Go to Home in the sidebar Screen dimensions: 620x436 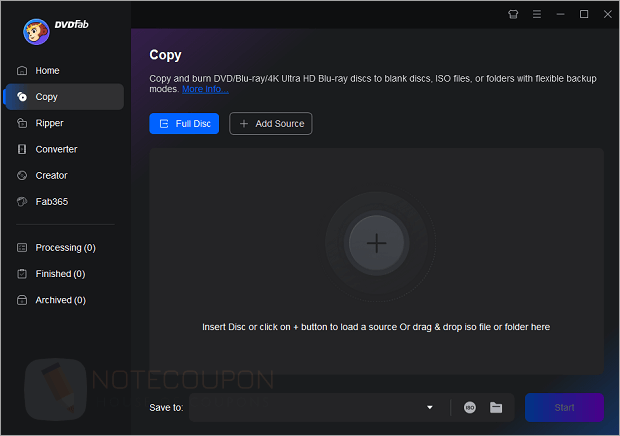coord(47,71)
